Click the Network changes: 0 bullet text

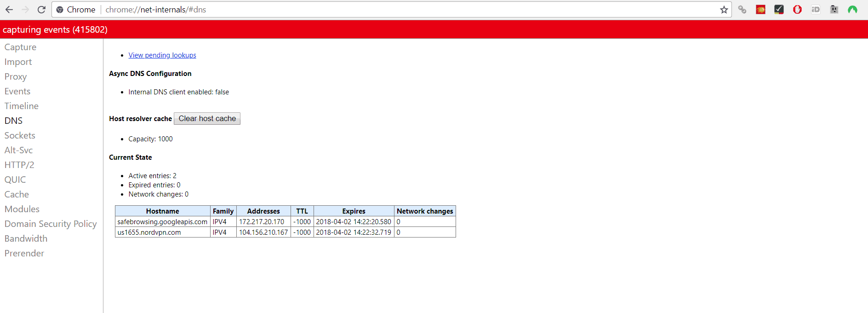click(159, 194)
